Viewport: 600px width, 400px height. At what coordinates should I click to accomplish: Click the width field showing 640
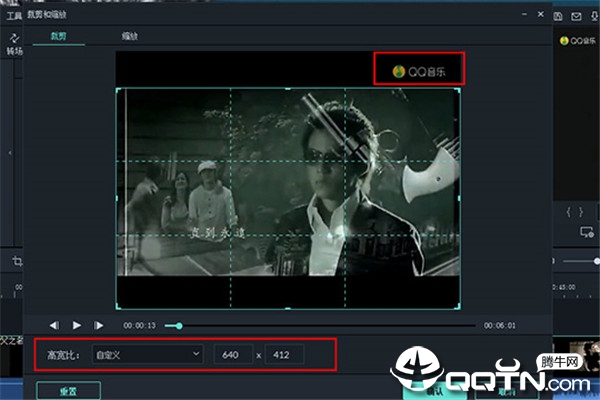233,355
